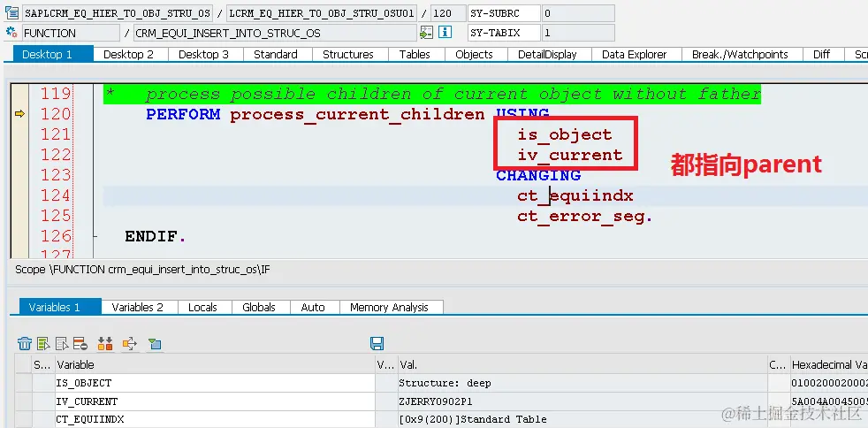Image resolution: width=868 pixels, height=428 pixels.
Task: Click the SY-SUBRC field
Action: pyautogui.click(x=504, y=13)
